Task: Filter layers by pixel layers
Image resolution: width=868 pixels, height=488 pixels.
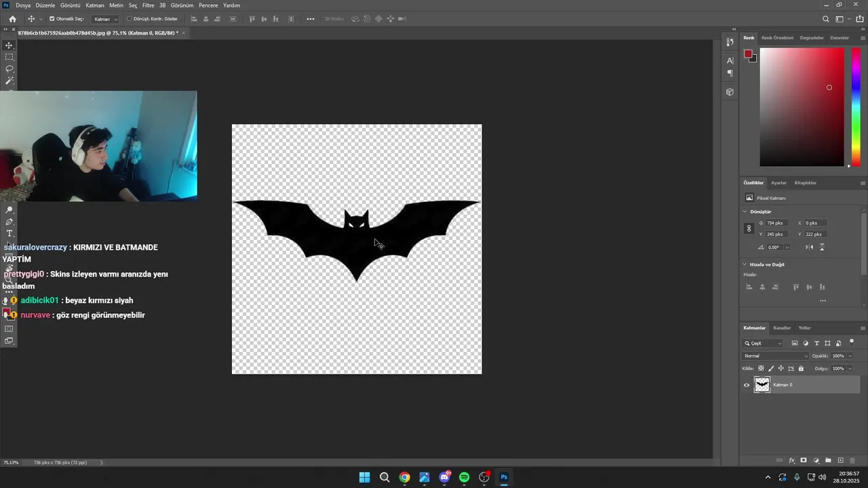Action: [795, 344]
